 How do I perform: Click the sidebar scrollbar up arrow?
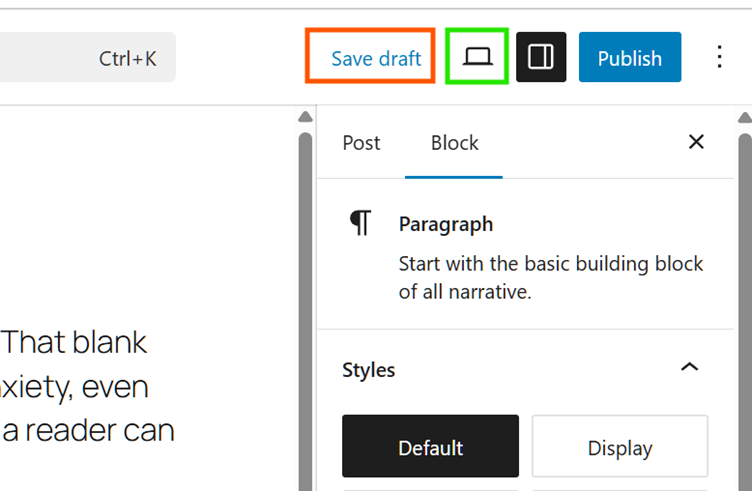[743, 118]
